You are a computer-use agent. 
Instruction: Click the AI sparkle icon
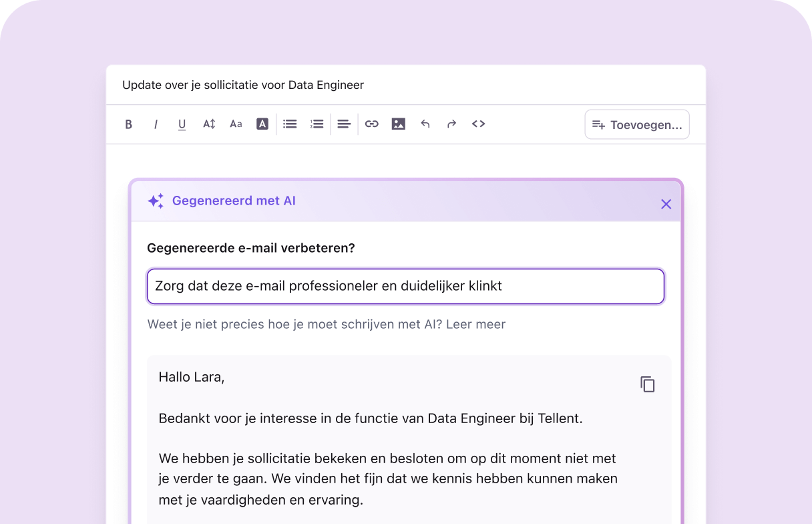[155, 200]
